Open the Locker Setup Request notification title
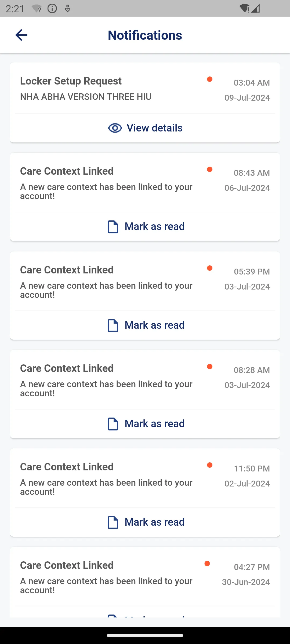This screenshot has width=290, height=644. (71, 81)
